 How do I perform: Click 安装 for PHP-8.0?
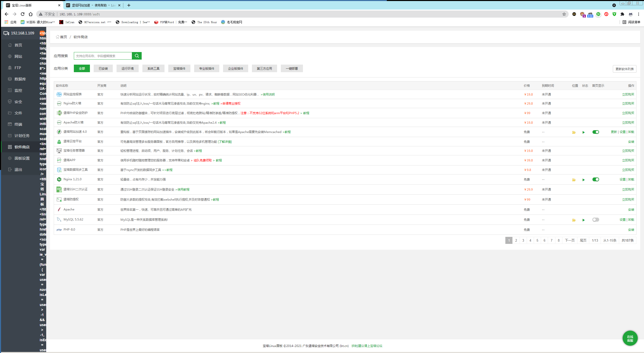631,230
